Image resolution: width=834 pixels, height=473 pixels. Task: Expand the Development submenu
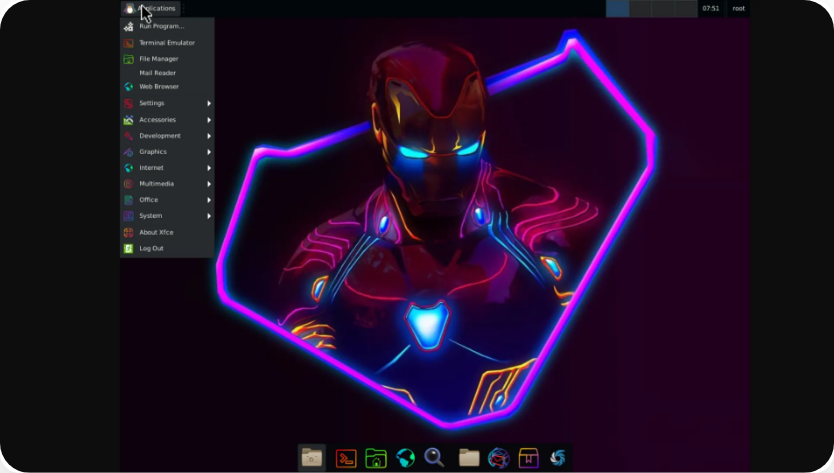166,135
